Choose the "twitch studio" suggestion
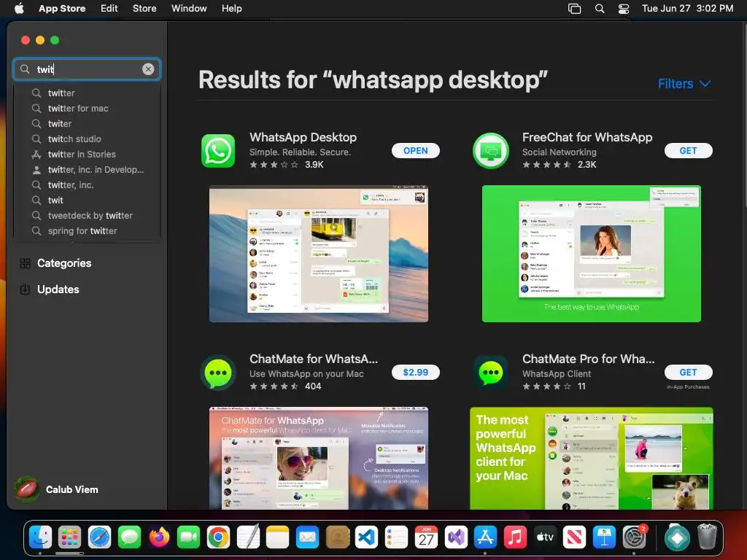This screenshot has height=560, width=747. pos(87,139)
